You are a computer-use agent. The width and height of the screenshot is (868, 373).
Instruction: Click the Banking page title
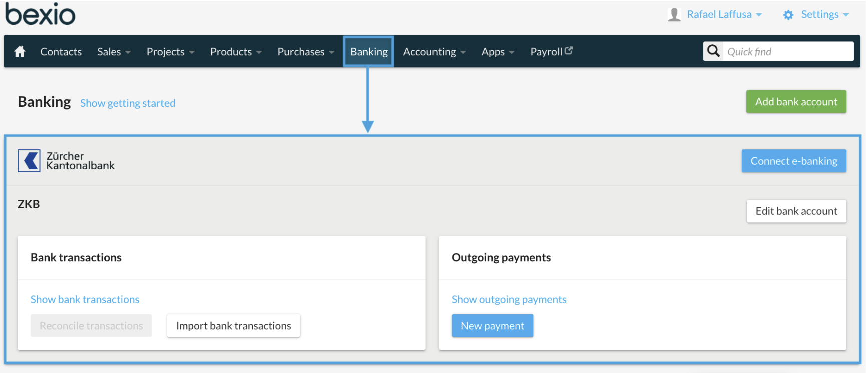[44, 102]
